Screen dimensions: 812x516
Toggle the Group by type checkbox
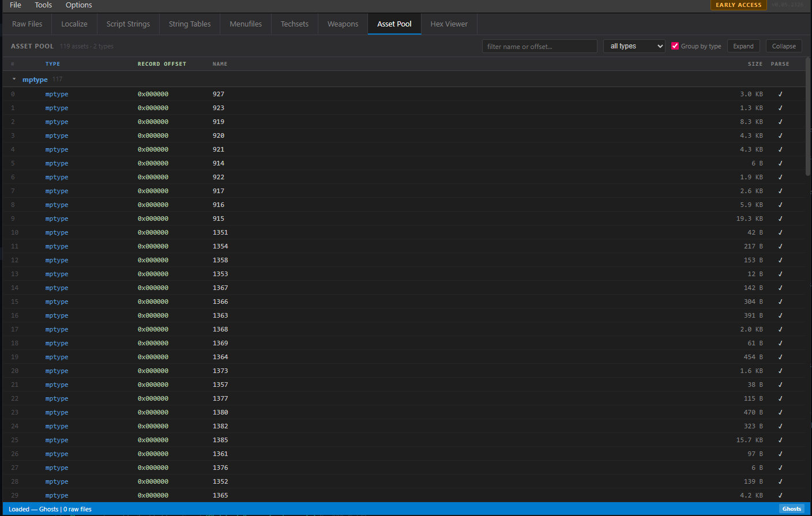tap(675, 46)
